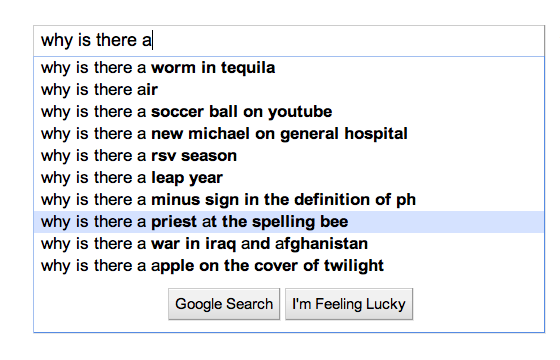The image size is (560, 360).
Task: Select the suggestion about the twilight cover
Action: click(289, 266)
